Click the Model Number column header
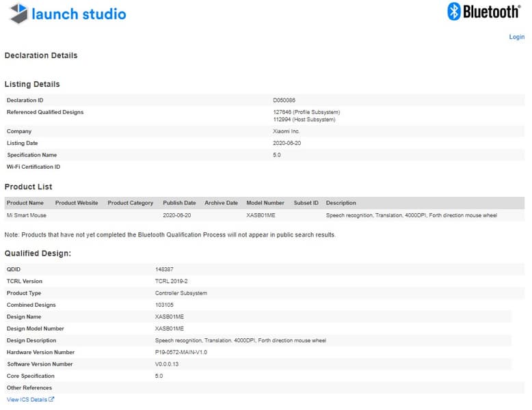Image resolution: width=532 pixels, height=410 pixels. [x=265, y=203]
